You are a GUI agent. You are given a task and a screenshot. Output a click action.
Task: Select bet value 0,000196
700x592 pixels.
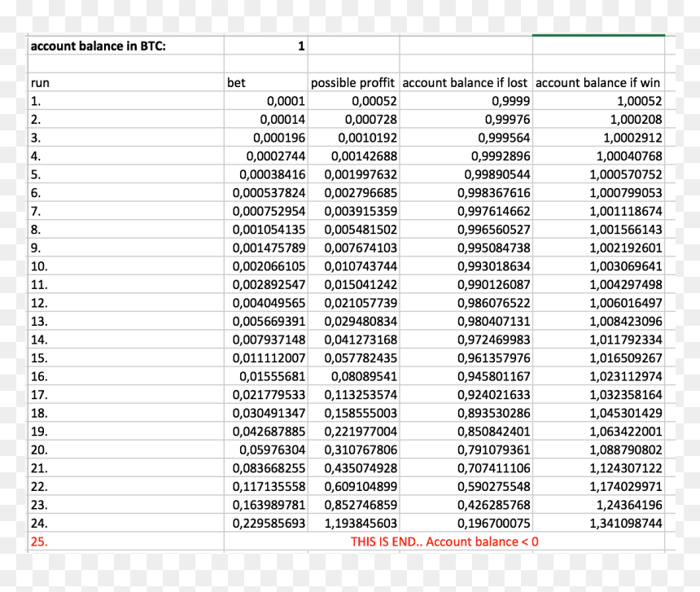point(266,138)
